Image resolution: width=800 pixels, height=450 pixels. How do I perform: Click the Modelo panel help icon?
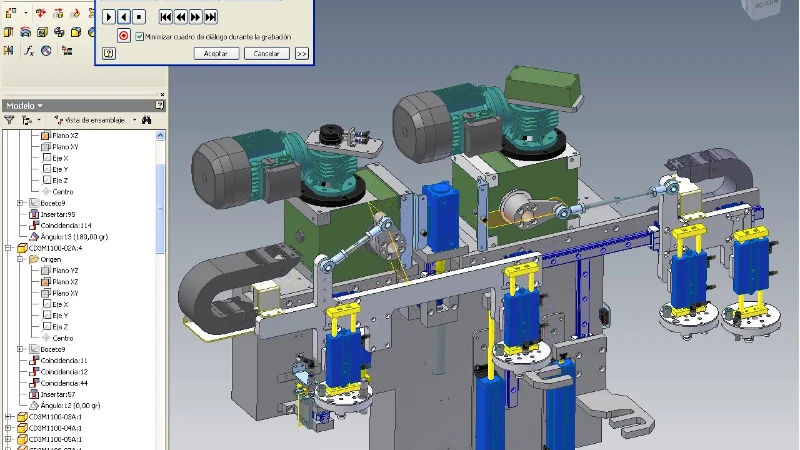tap(160, 105)
